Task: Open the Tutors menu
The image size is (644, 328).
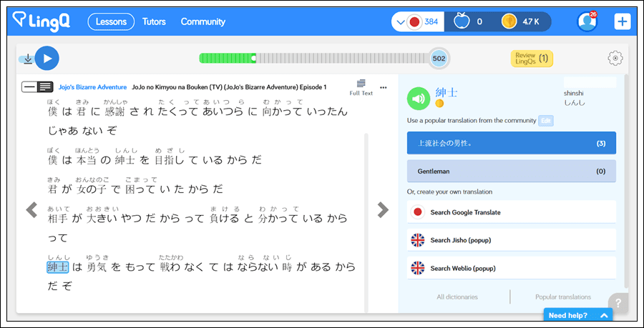Action: 154,21
